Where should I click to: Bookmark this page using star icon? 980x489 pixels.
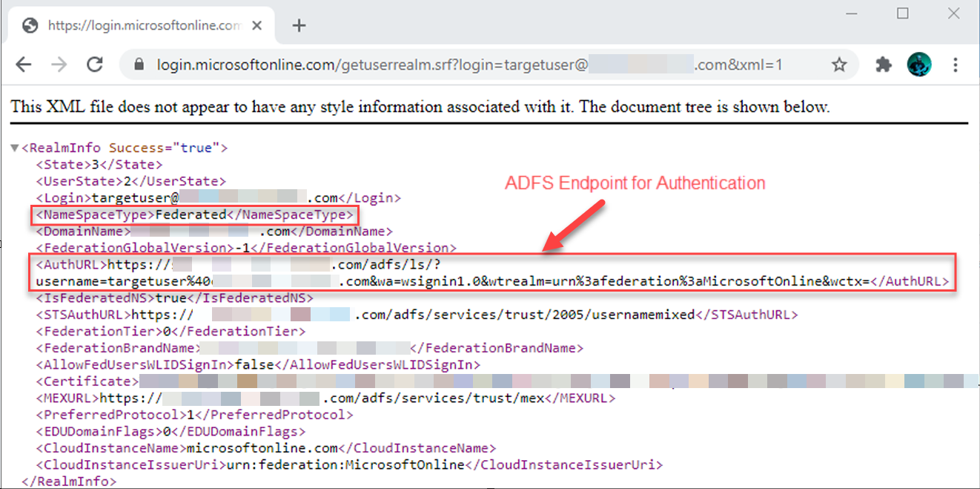tap(838, 65)
